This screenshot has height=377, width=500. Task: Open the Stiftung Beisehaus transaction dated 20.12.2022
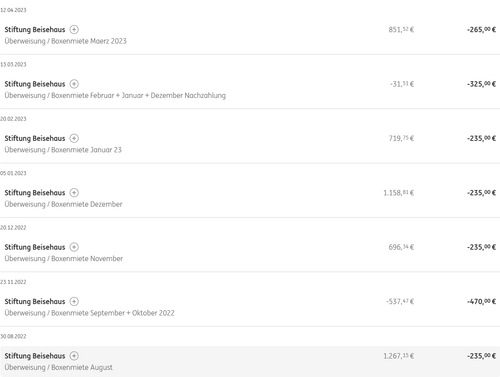[x=250, y=252]
